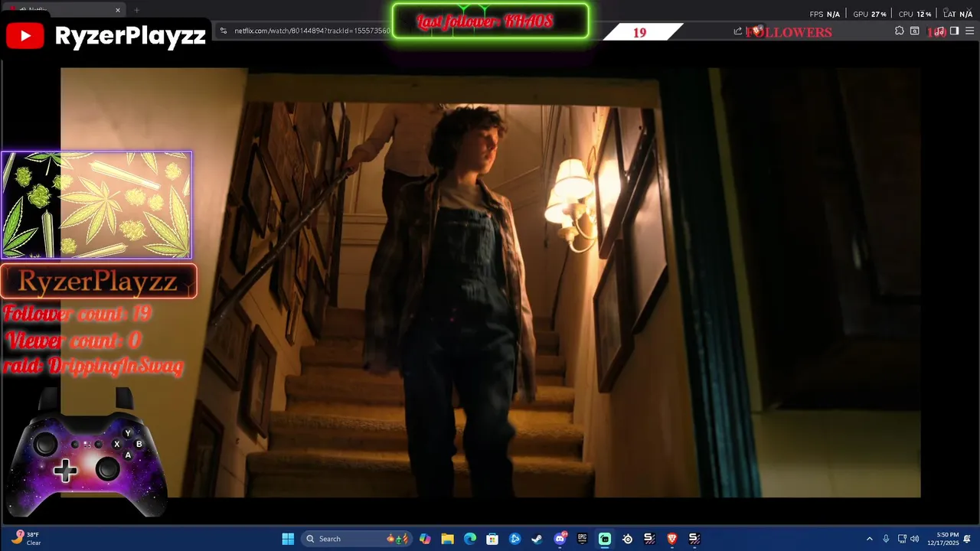Launch Copilot from the taskbar
The width and height of the screenshot is (980, 551).
[x=425, y=539]
